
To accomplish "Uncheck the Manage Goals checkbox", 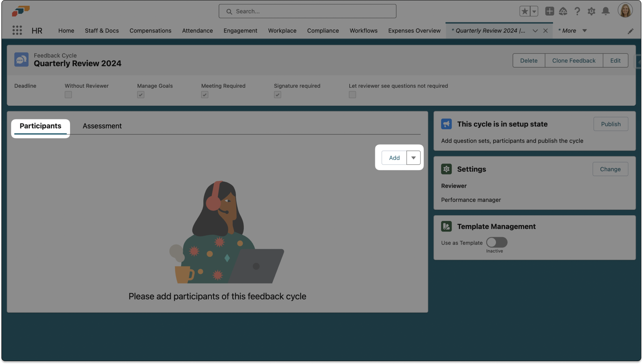I will coord(141,95).
